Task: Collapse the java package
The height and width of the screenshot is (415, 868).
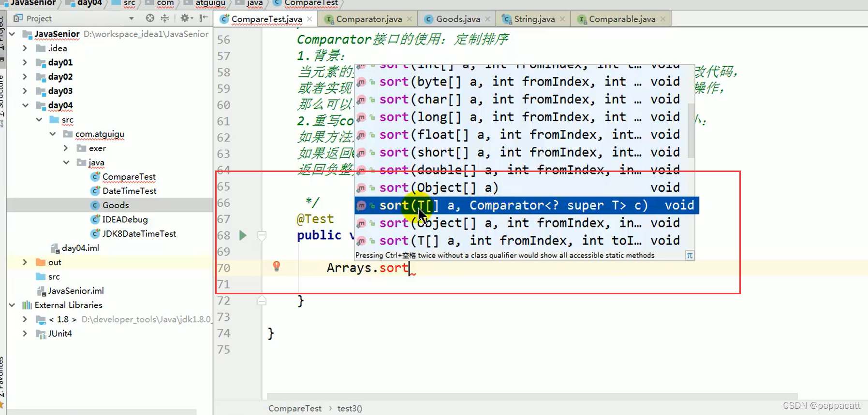Action: 66,162
